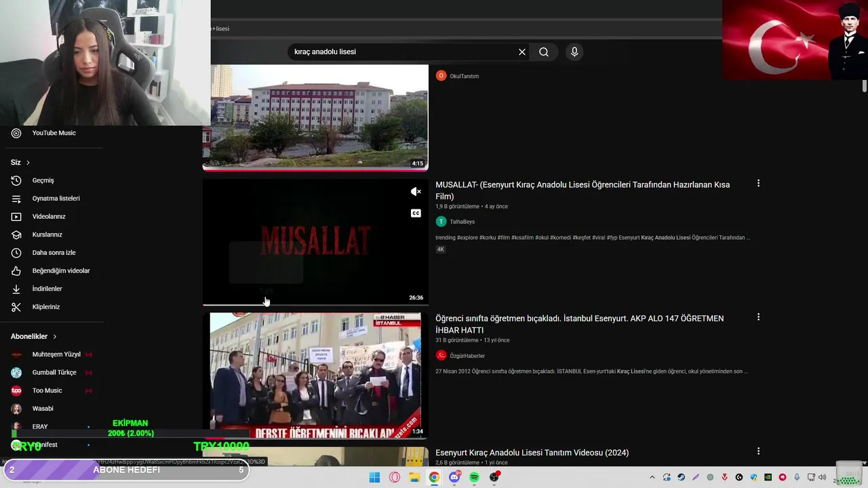Open Too Music subscription channel
Image resolution: width=868 pixels, height=488 pixels.
point(51,390)
